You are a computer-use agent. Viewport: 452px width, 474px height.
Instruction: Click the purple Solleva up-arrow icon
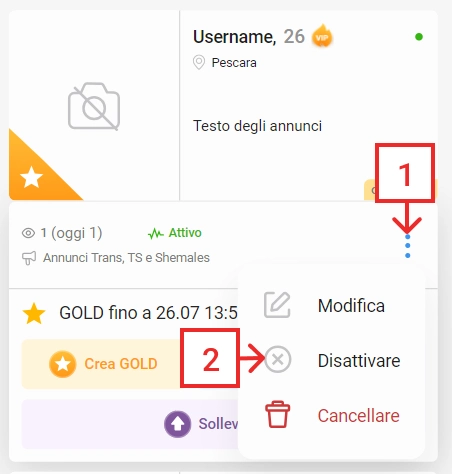[177, 424]
